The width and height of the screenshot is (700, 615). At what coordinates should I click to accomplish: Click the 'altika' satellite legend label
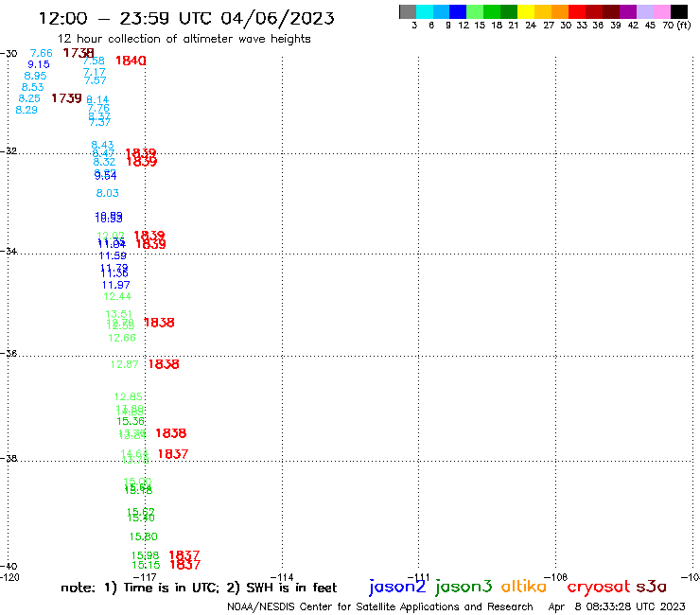coord(524,586)
